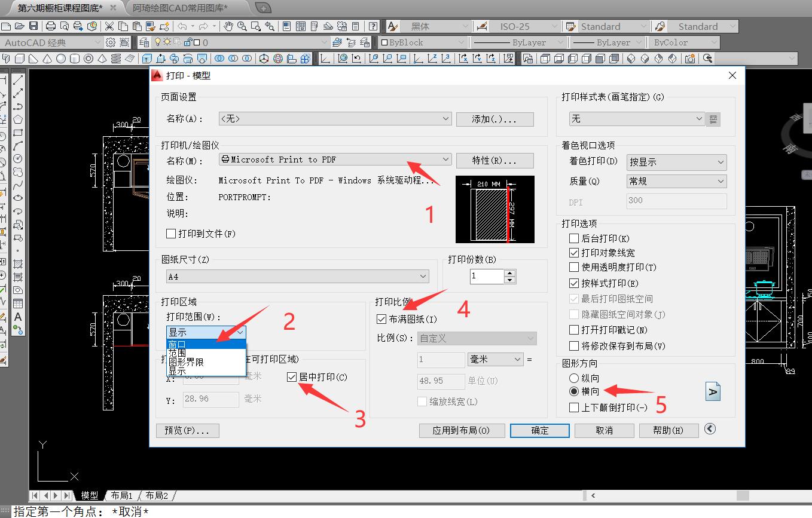The width and height of the screenshot is (812, 518).
Task: Choose 窗口 from the print range list
Action: click(178, 344)
